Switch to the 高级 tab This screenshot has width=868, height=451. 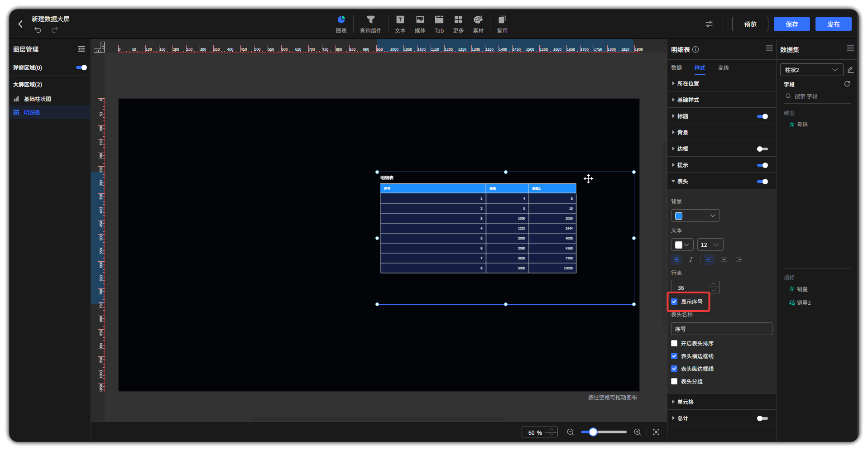coord(723,68)
